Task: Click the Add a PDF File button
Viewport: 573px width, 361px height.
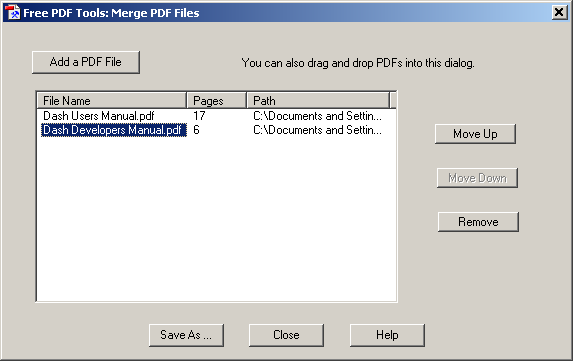Action: [x=86, y=62]
